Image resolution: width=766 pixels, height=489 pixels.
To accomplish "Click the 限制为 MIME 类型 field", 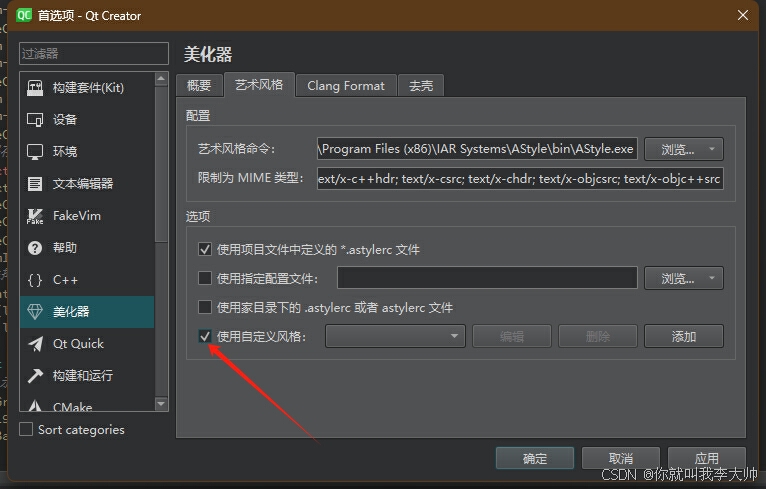I will coord(520,179).
